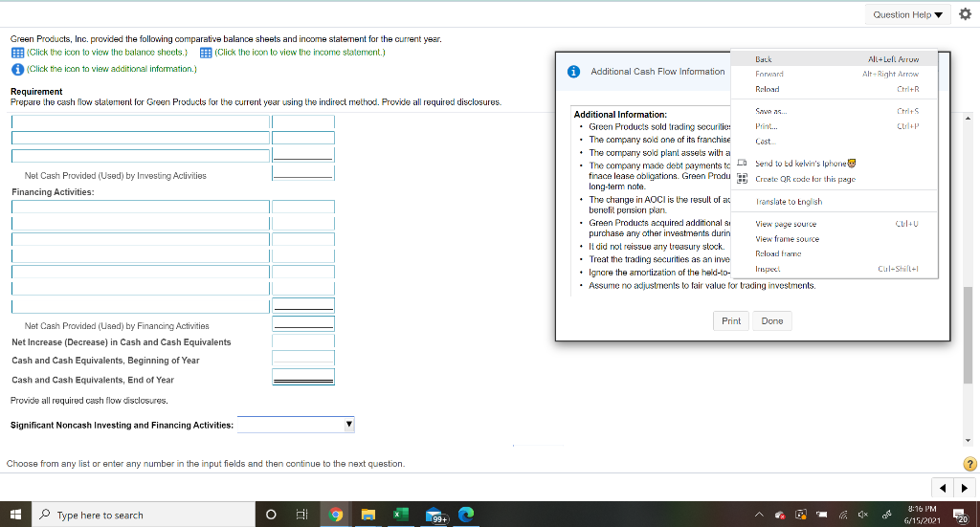Click first Financing Activities amount field
980x527 pixels.
(303, 207)
